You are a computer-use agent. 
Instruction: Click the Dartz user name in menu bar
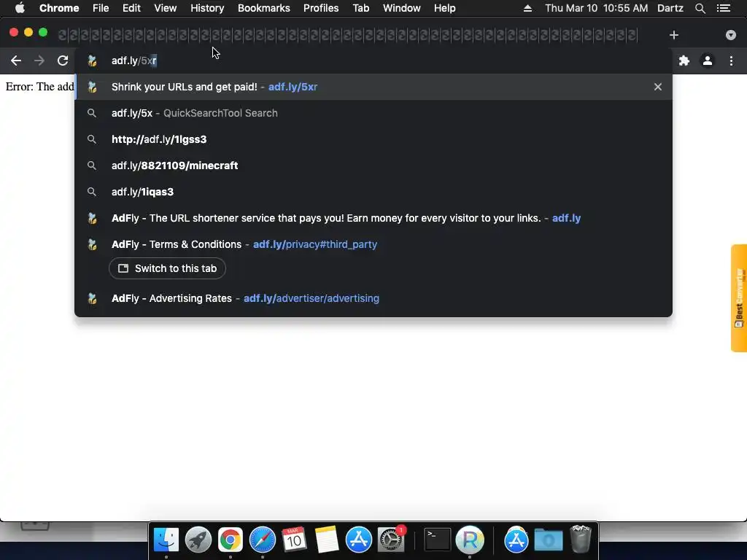(x=670, y=8)
